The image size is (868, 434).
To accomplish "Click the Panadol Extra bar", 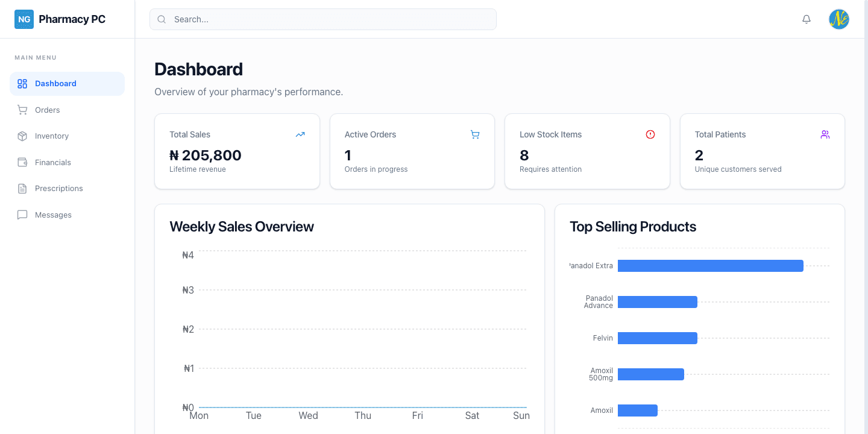I will (711, 266).
